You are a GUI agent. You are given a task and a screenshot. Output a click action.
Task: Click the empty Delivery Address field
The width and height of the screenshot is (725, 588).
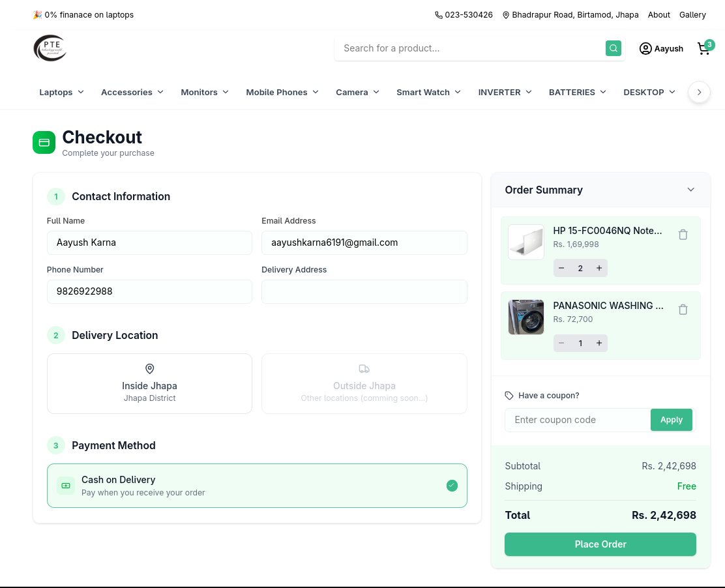pos(364,291)
